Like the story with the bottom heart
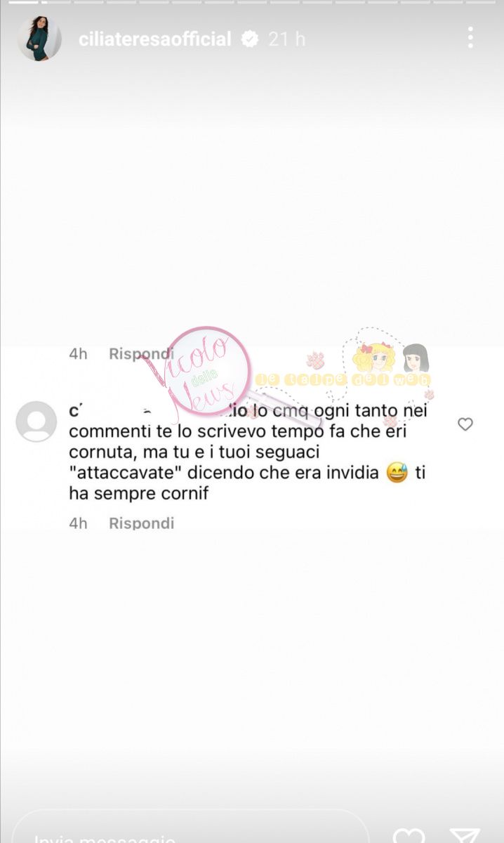The width and height of the screenshot is (504, 843). pos(409,835)
